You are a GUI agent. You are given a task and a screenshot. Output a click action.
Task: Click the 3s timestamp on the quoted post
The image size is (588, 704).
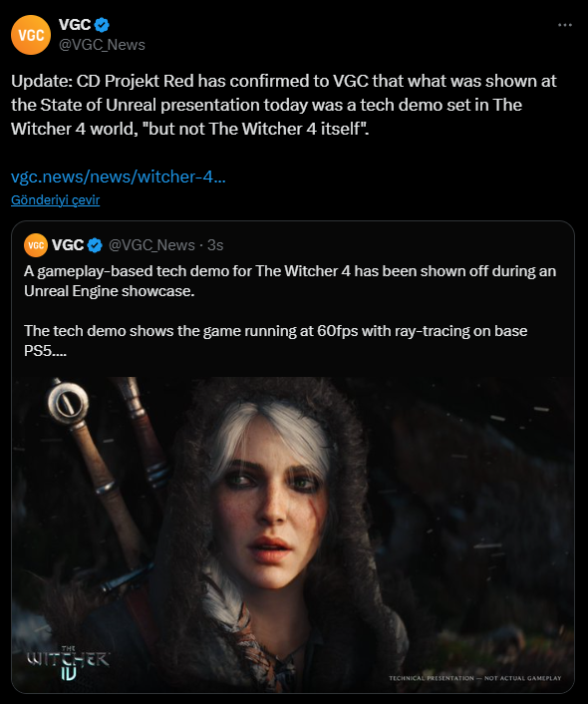(x=215, y=245)
